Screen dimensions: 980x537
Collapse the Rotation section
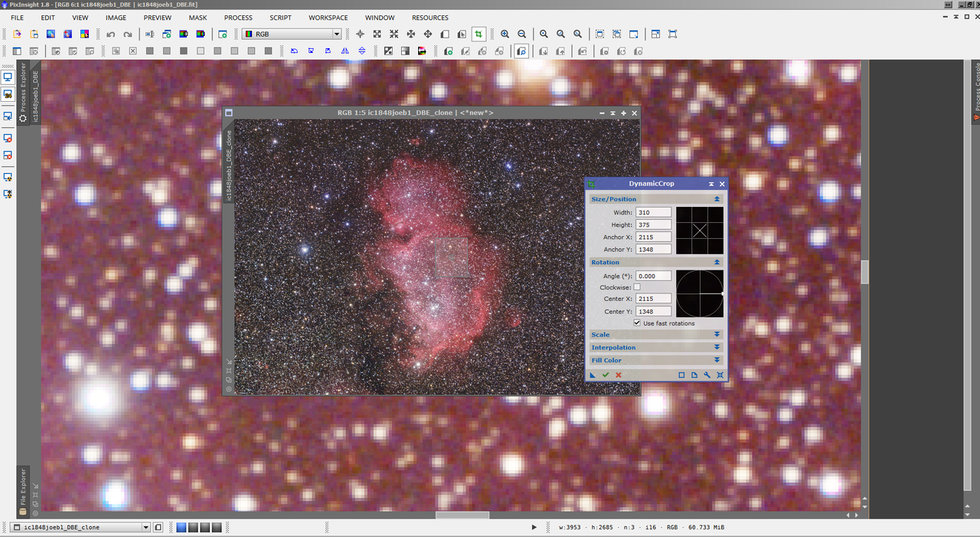tap(717, 262)
